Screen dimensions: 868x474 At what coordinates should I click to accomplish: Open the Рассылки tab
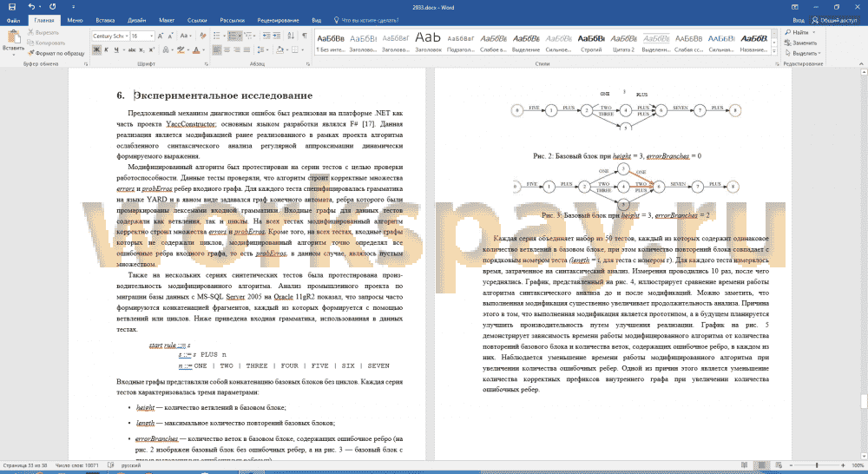point(233,21)
